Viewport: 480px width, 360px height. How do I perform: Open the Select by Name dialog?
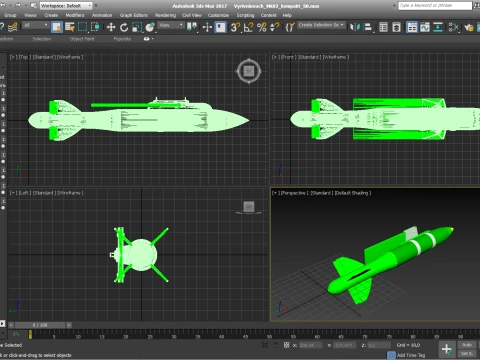coord(70,27)
